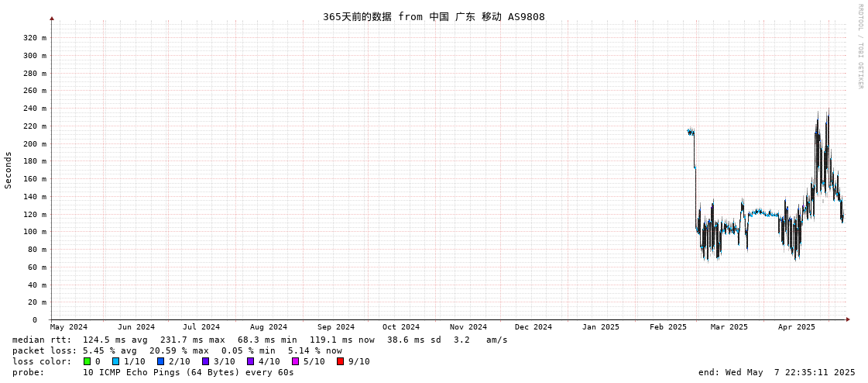Click the '160 m' y-axis label

pyautogui.click(x=34, y=178)
